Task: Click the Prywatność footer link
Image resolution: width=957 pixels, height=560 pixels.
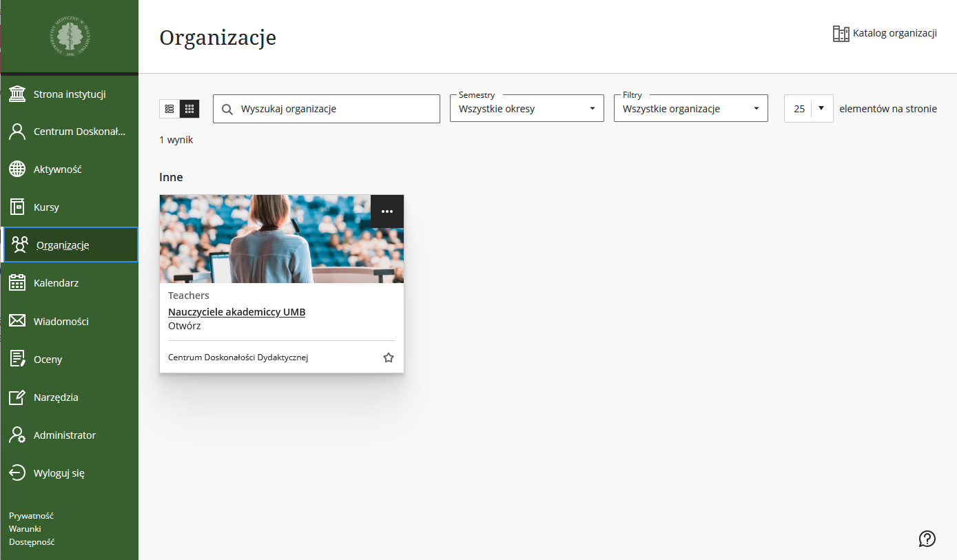Action: (31, 515)
